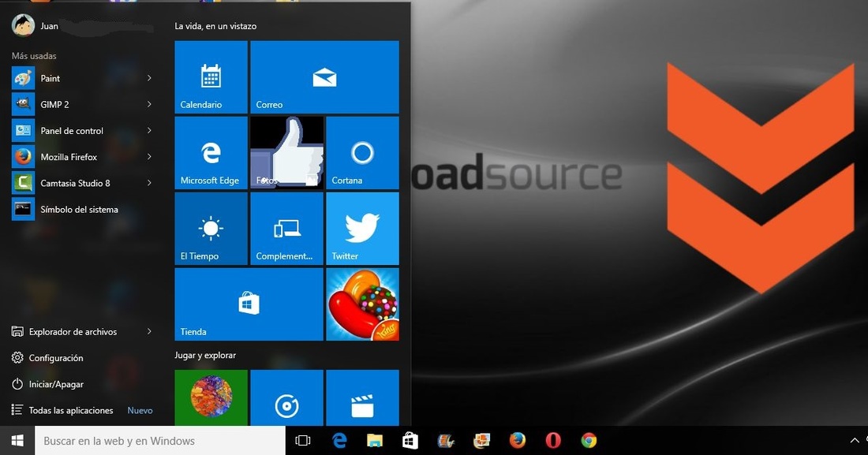The height and width of the screenshot is (455, 868).
Task: Expand Panel de control jump list arrow
Action: [149, 131]
